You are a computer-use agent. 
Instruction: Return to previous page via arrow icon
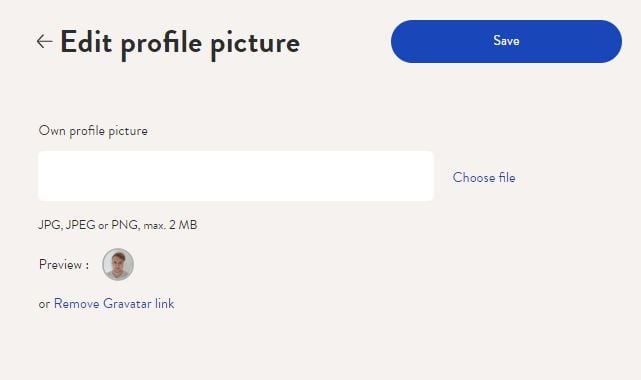(44, 41)
